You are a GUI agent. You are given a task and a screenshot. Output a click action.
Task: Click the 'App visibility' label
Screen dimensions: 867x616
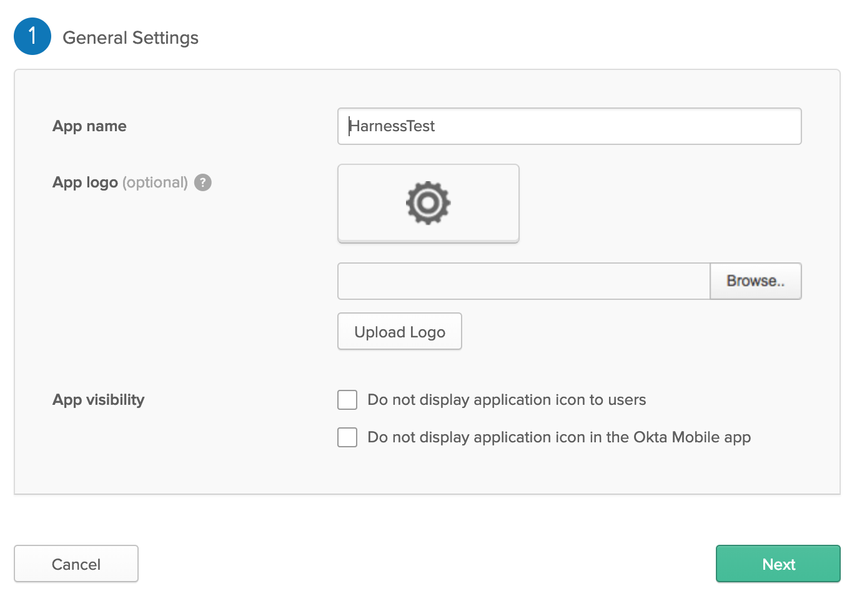pos(98,400)
